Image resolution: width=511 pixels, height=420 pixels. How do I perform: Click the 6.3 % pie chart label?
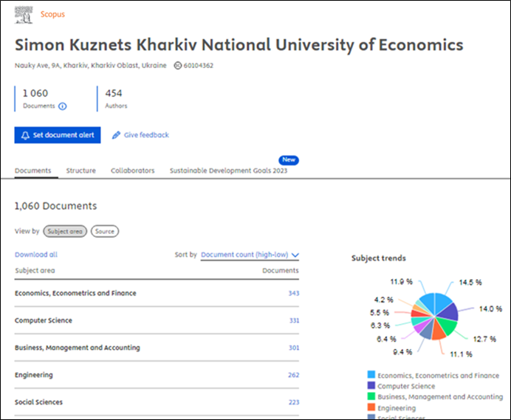[x=380, y=326]
